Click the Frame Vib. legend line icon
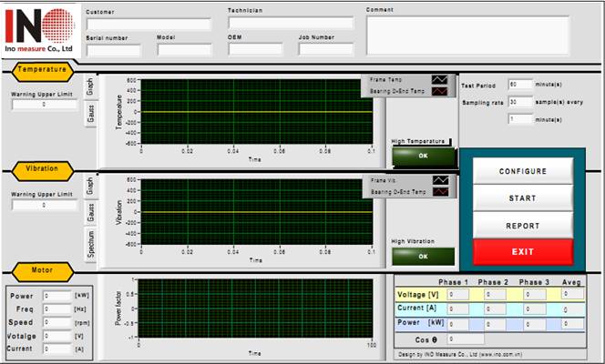The image size is (605, 364). 439,181
